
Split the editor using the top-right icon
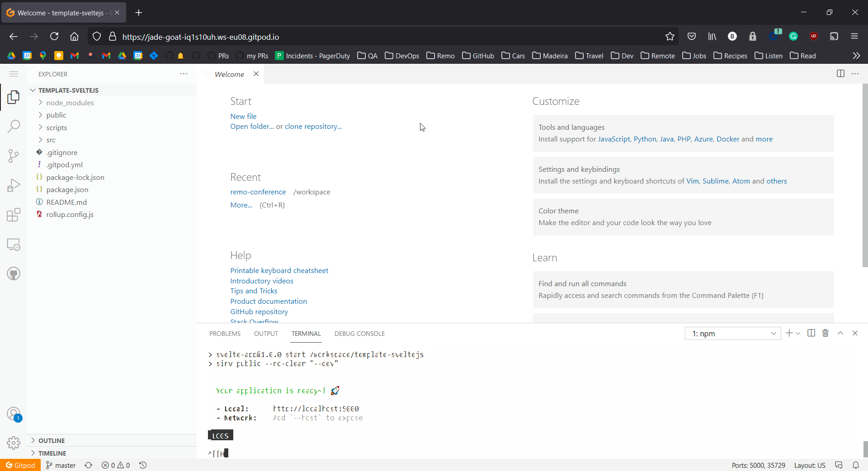pos(840,73)
